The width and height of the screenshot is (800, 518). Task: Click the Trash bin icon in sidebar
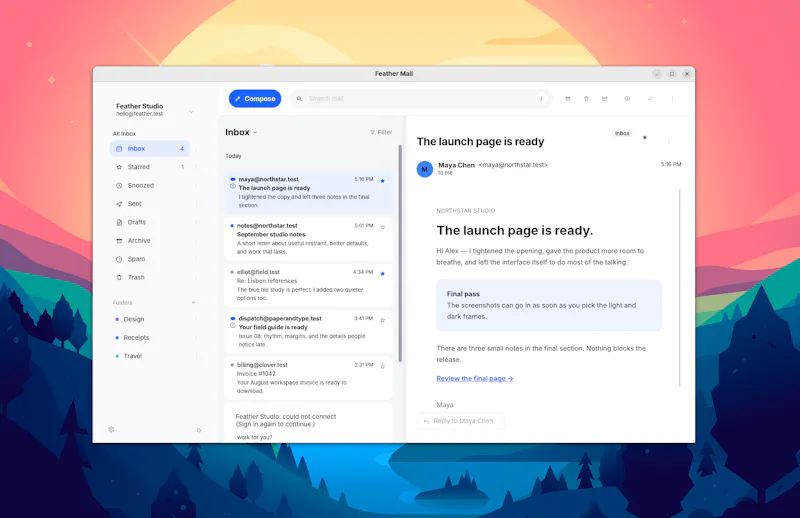[x=119, y=277]
